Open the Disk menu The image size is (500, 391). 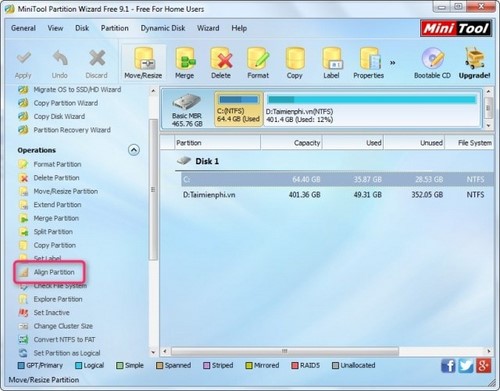(82, 28)
